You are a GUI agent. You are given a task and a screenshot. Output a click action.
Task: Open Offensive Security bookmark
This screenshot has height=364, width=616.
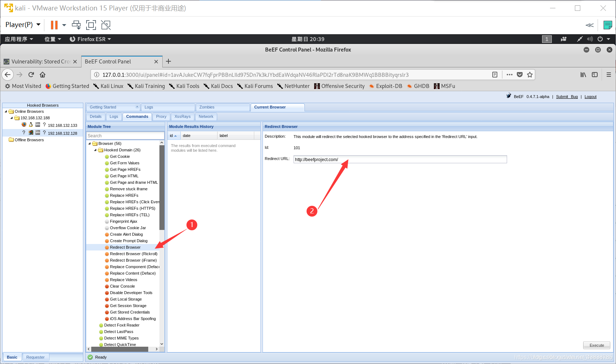(x=339, y=86)
